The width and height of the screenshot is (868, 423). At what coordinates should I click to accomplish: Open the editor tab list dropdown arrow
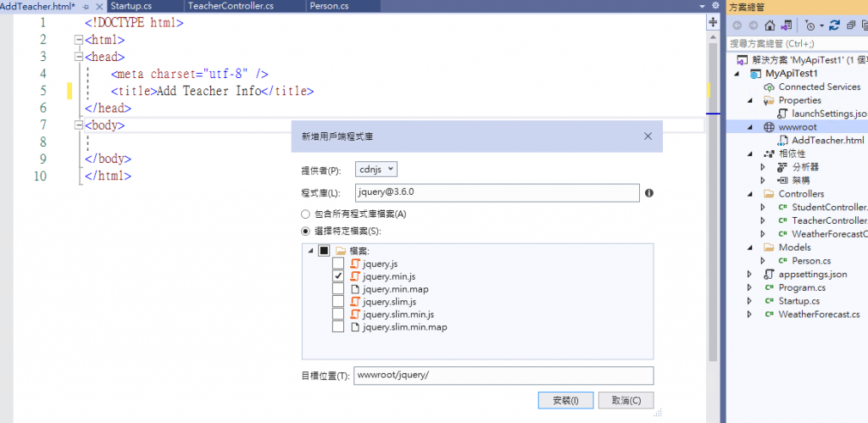point(703,6)
